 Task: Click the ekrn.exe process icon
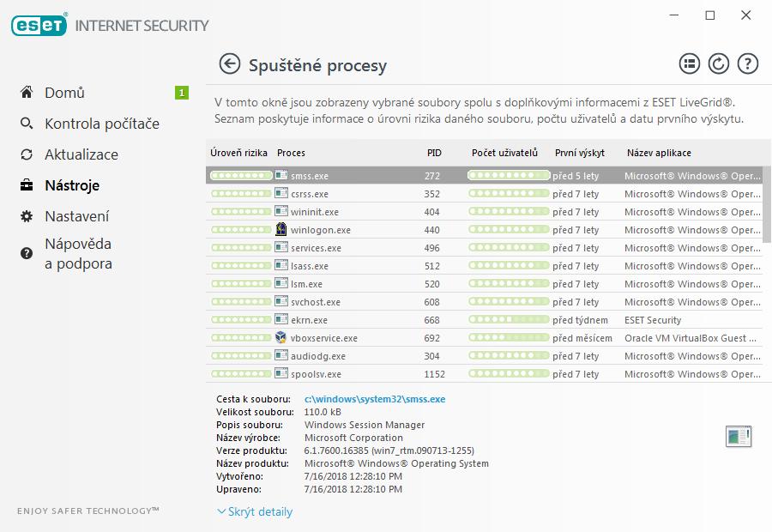(281, 319)
